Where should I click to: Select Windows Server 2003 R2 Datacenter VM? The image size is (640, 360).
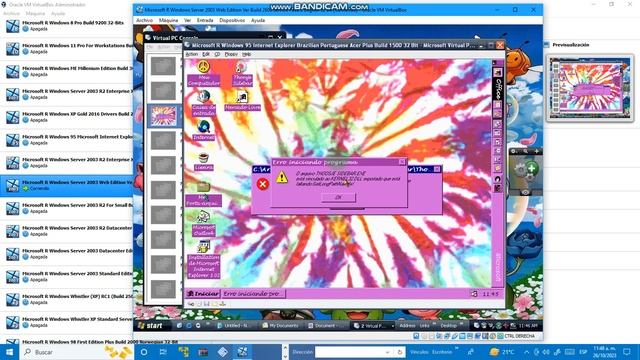(x=67, y=231)
